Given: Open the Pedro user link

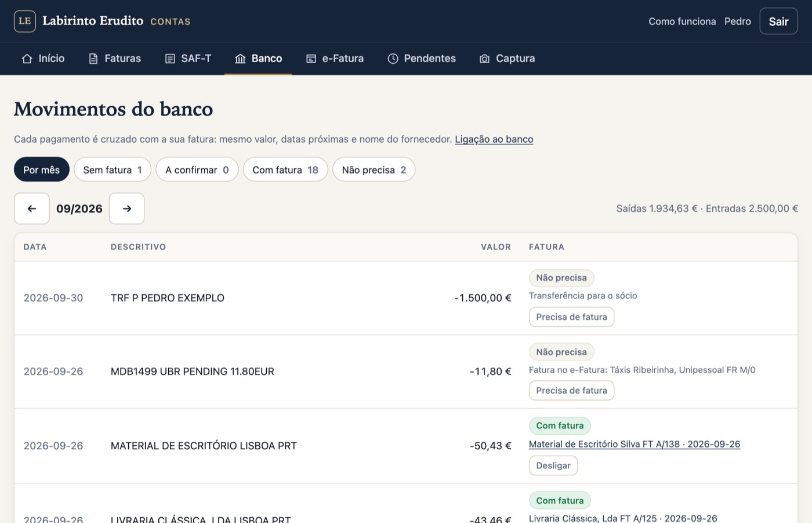Looking at the screenshot, I should [x=738, y=21].
